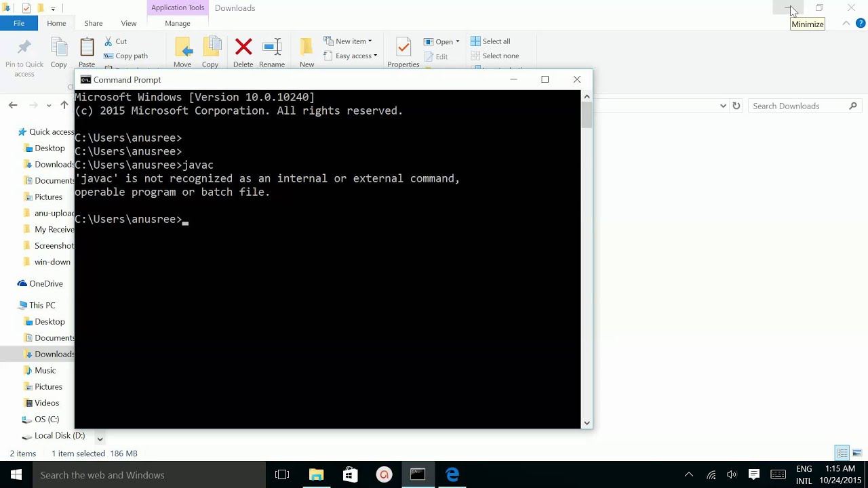The image size is (868, 488).
Task: Click Select none in ribbon
Action: tap(494, 56)
